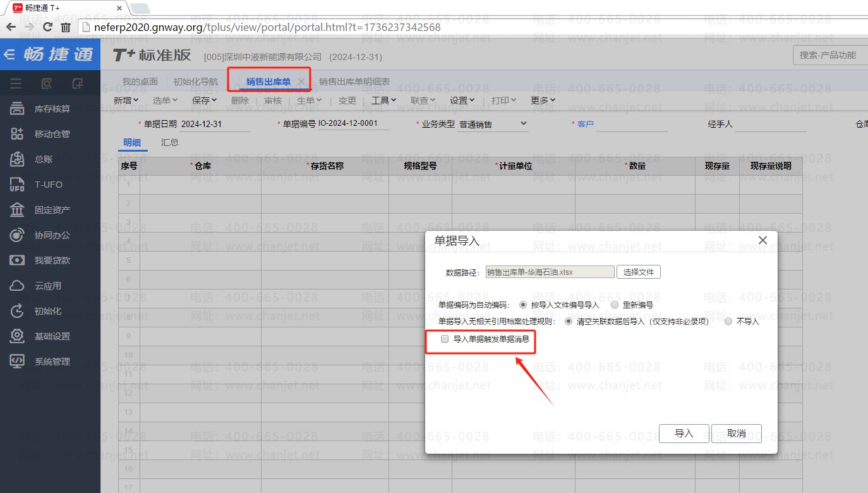The image size is (868, 493).
Task: Choose 清空关联数据后导入 radio option
Action: tap(569, 321)
